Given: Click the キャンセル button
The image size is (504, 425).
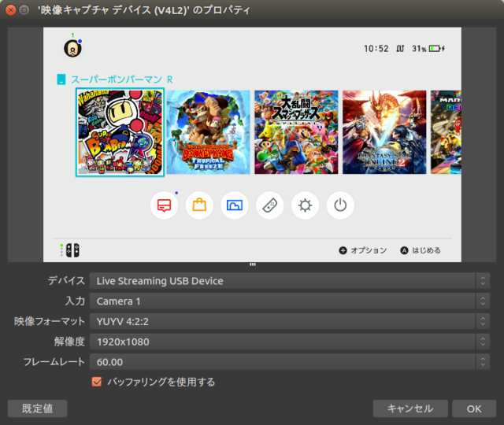Looking at the screenshot, I should [410, 408].
